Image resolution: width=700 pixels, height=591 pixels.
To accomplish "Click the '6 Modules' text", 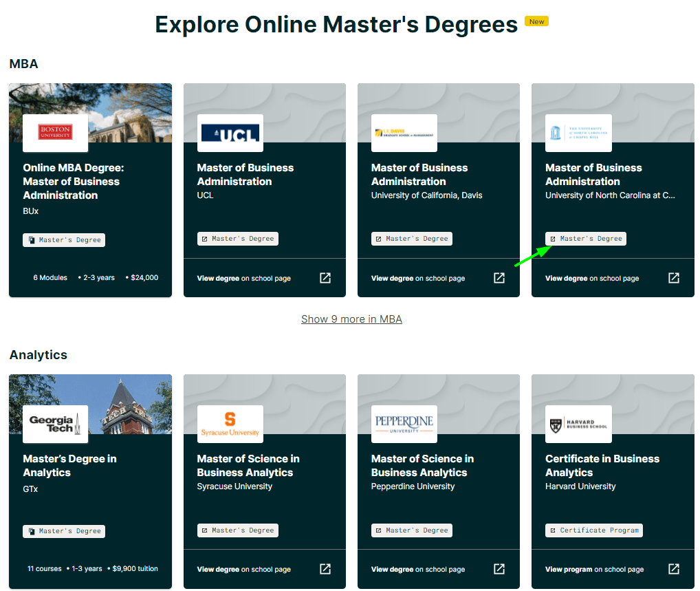I will 50,277.
